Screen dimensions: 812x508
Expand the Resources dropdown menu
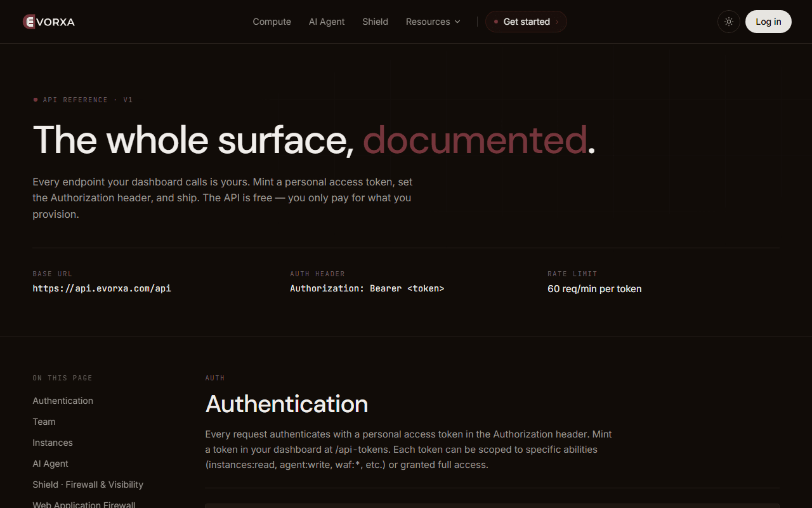(x=433, y=22)
